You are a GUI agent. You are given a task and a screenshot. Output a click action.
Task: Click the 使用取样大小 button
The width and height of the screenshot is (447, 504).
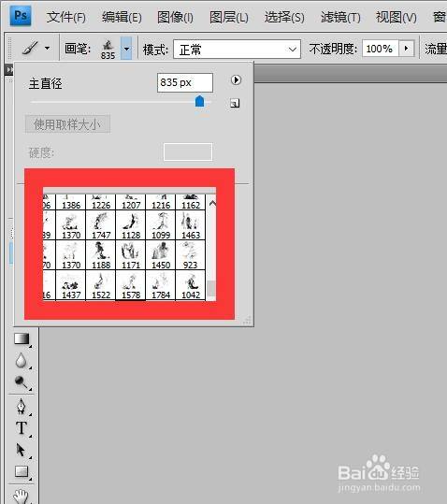tap(67, 124)
